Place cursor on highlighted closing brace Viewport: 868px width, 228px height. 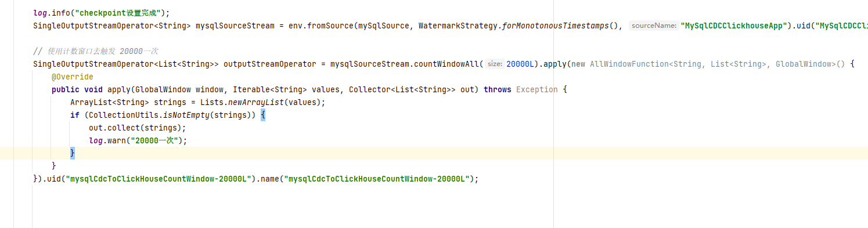click(73, 153)
